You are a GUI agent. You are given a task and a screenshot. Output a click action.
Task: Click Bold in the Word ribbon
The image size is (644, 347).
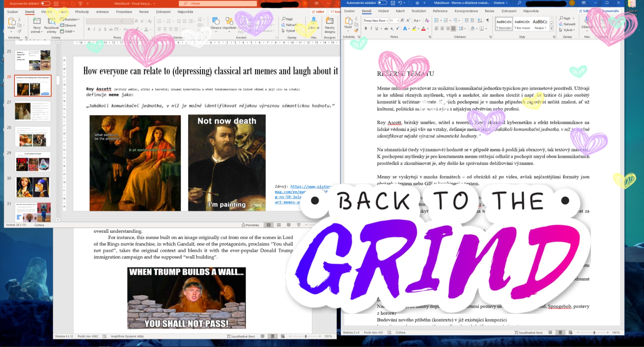click(x=366, y=28)
